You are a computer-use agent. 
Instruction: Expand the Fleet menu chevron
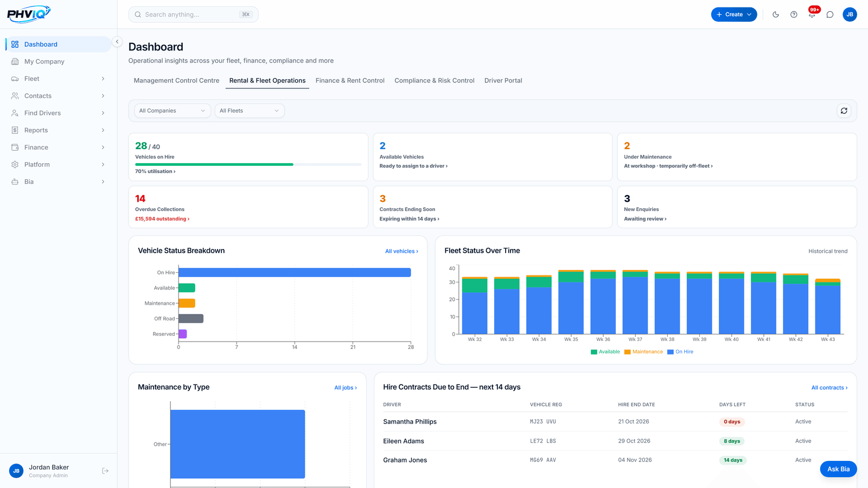point(103,79)
